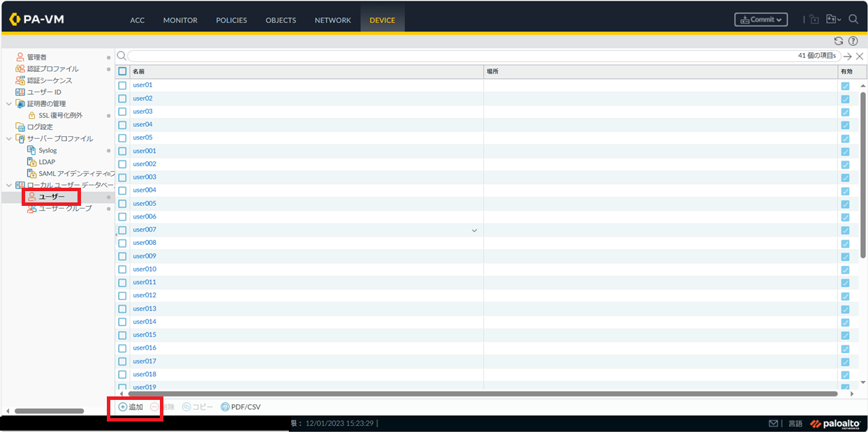Click the horizontal scrollbar under the table

482,394
